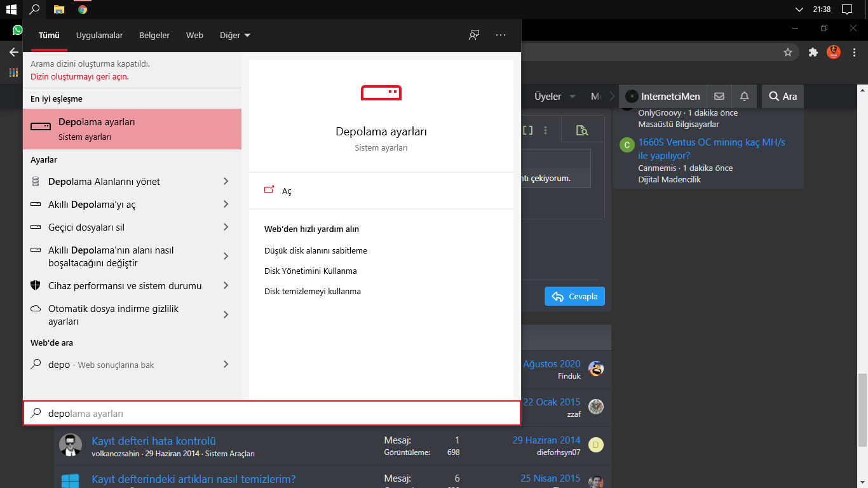Click the taskbar search magnifier icon
Image resolution: width=868 pixels, height=488 pixels.
pos(35,10)
